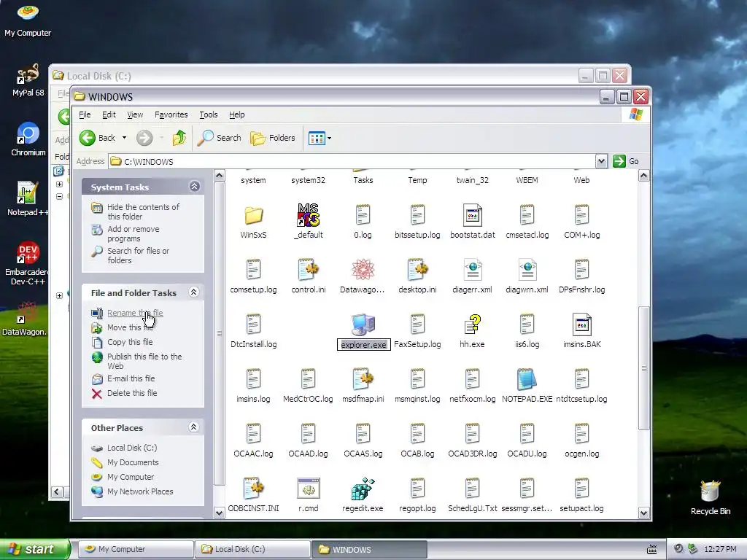This screenshot has height=560, width=747.
Task: Select the bootstat.dat file icon
Action: tap(472, 215)
